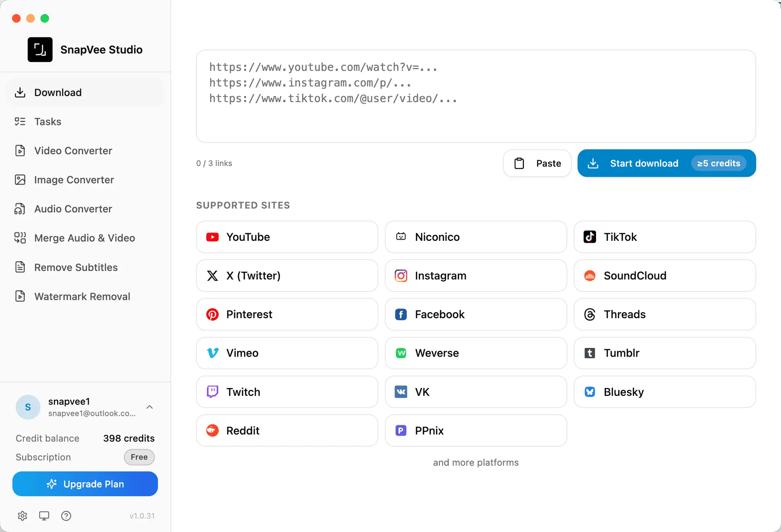Click the X logo icon
Screen dimensions: 781x532
coord(212,276)
